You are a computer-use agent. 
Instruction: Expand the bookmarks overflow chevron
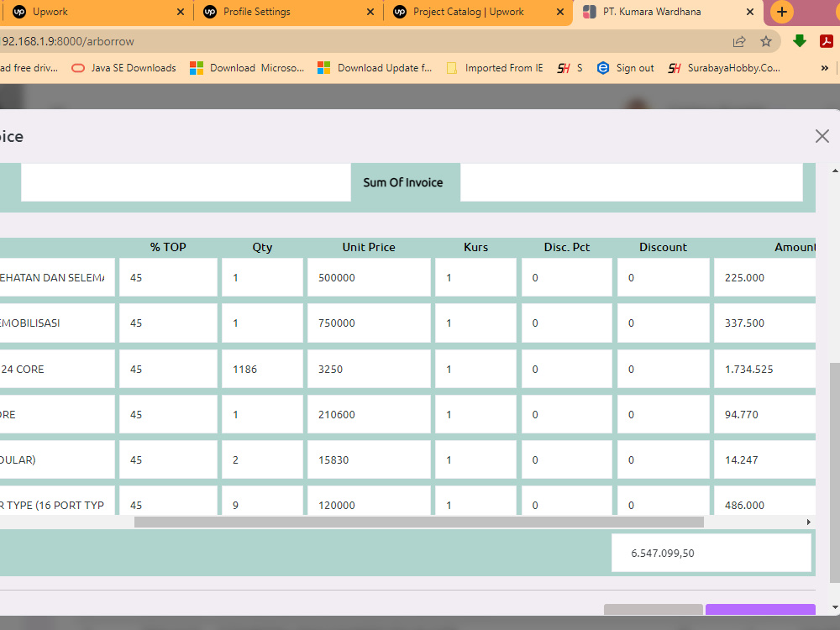click(x=825, y=68)
